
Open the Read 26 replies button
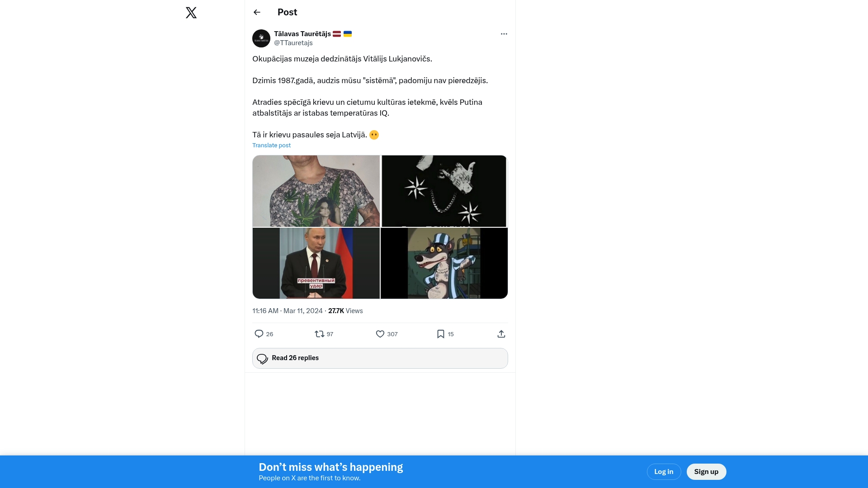pyautogui.click(x=380, y=358)
